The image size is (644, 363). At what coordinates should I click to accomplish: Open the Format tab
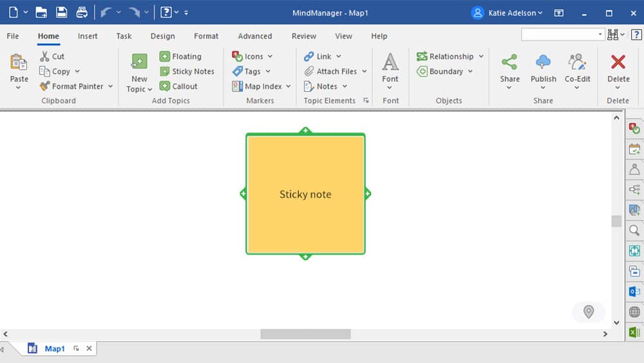206,36
